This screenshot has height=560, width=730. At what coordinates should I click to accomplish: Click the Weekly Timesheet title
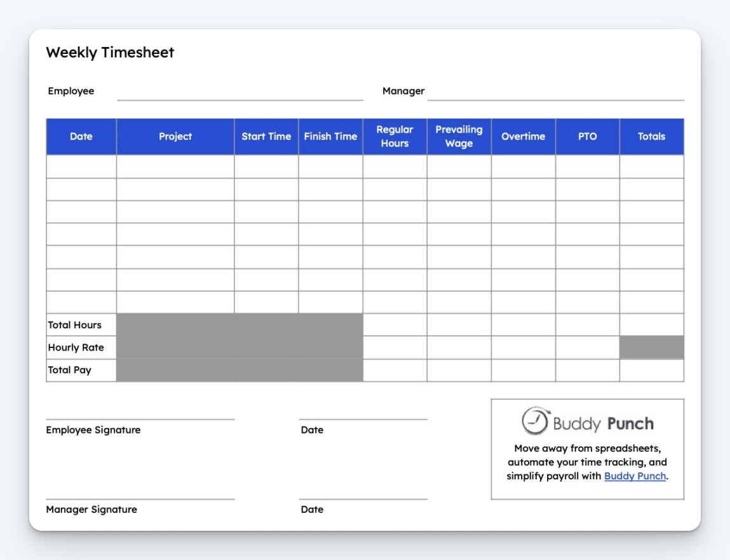[x=111, y=53]
